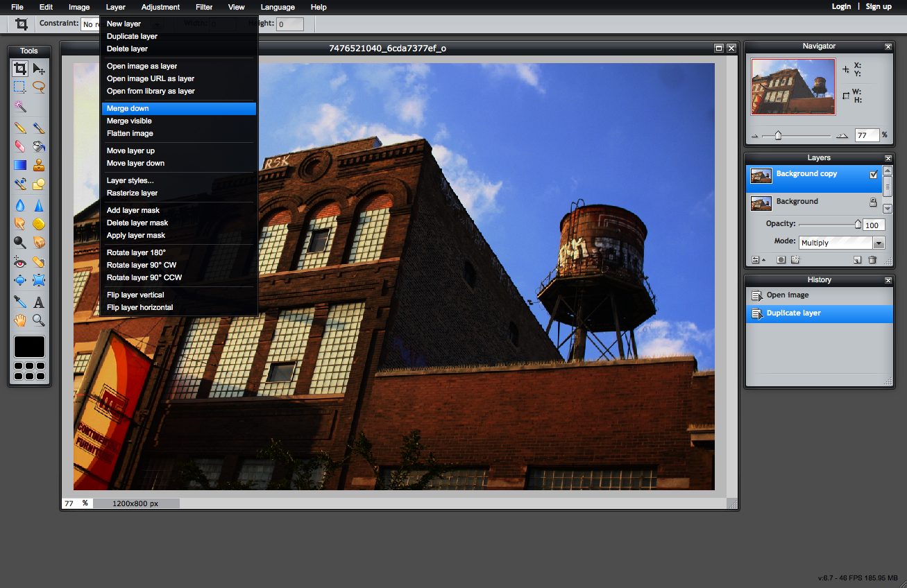Image resolution: width=907 pixels, height=588 pixels.
Task: Click the trash Delete layer icon
Action: [x=872, y=260]
